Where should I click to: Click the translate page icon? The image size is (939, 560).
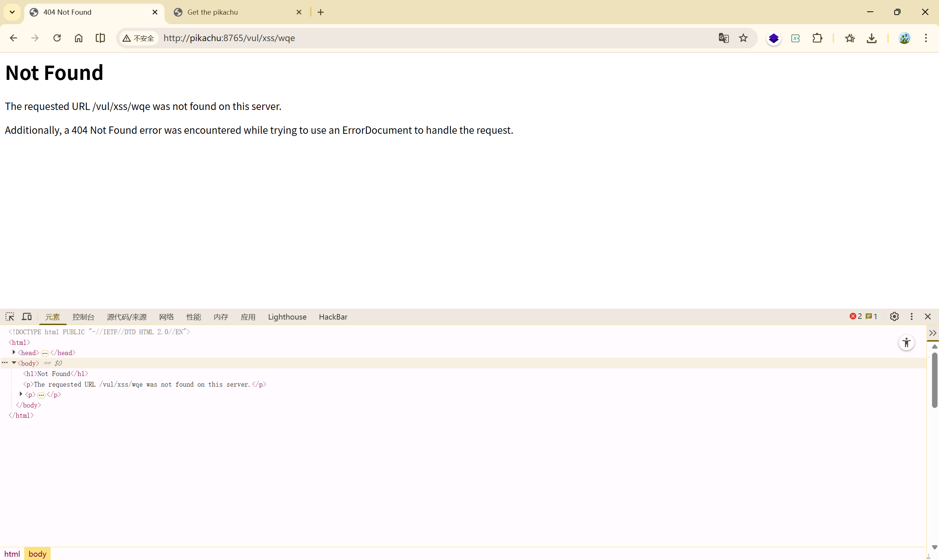(x=723, y=38)
